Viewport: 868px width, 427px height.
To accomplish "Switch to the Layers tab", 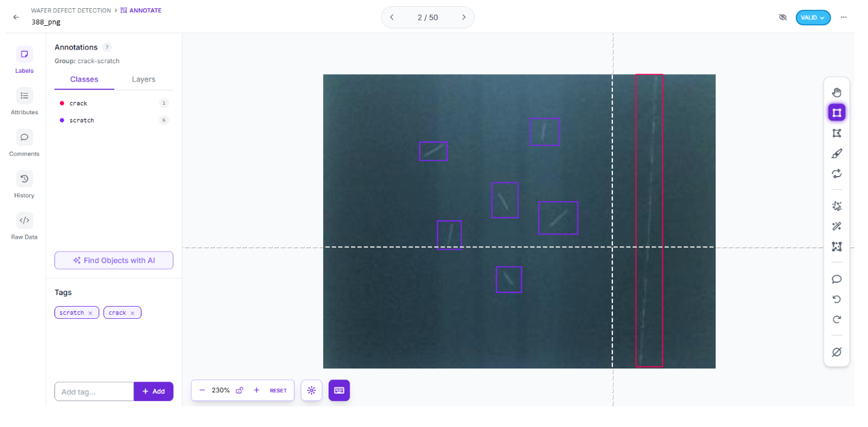I will (x=144, y=80).
